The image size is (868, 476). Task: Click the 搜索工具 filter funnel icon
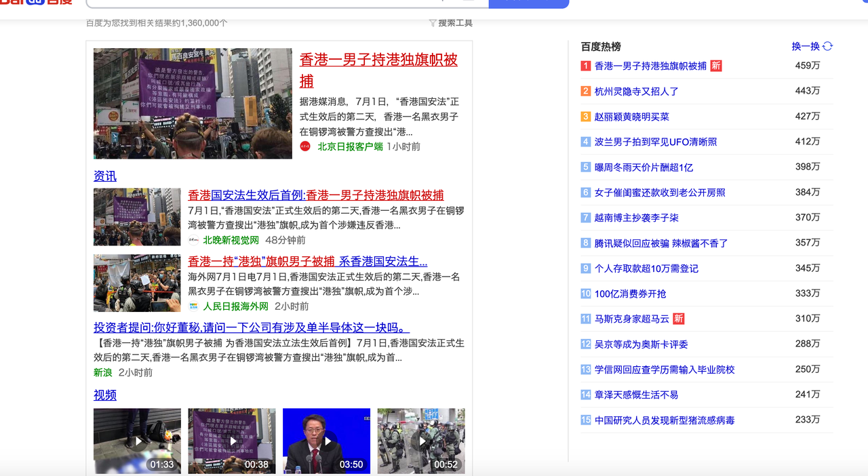[432, 23]
